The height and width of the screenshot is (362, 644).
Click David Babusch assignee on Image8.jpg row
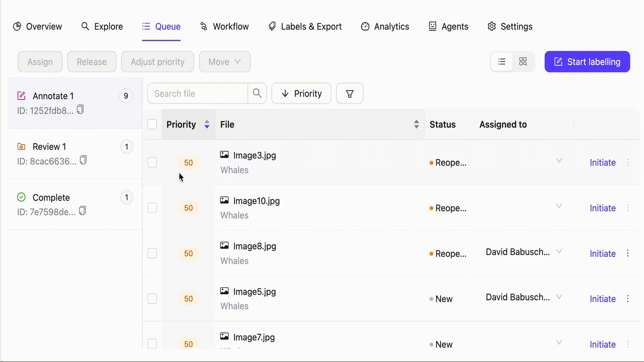518,252
